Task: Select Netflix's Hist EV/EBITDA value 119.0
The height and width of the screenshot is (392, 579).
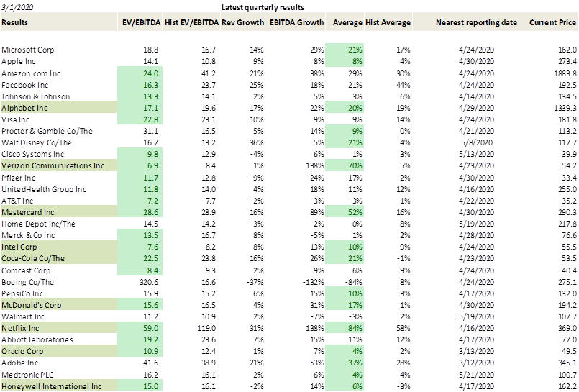Action: point(206,328)
